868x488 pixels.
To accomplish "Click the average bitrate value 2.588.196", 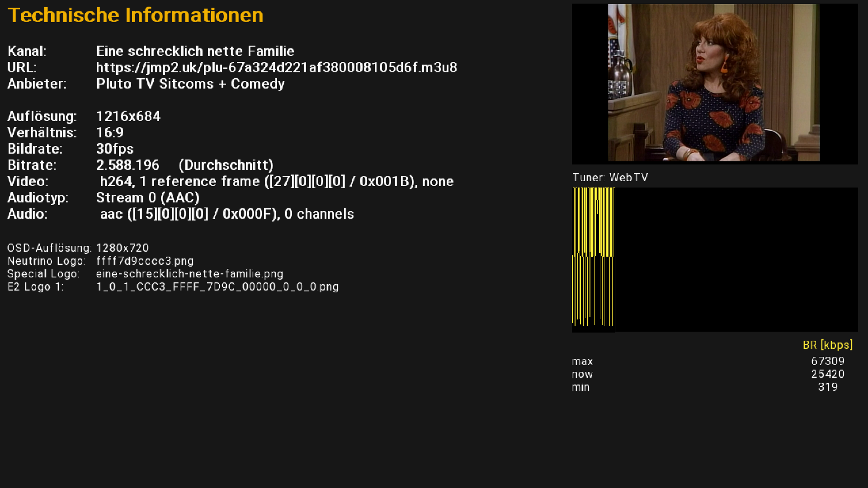I will tap(128, 165).
